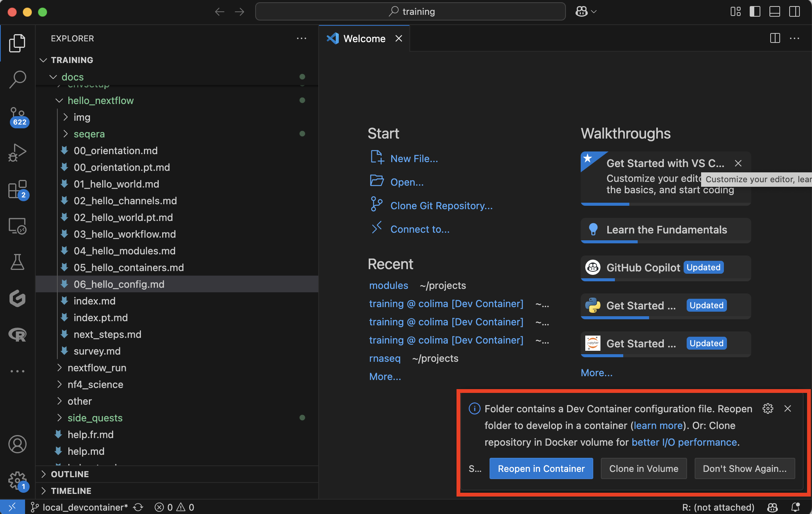
Task: Split the editor to the right
Action: 775,38
